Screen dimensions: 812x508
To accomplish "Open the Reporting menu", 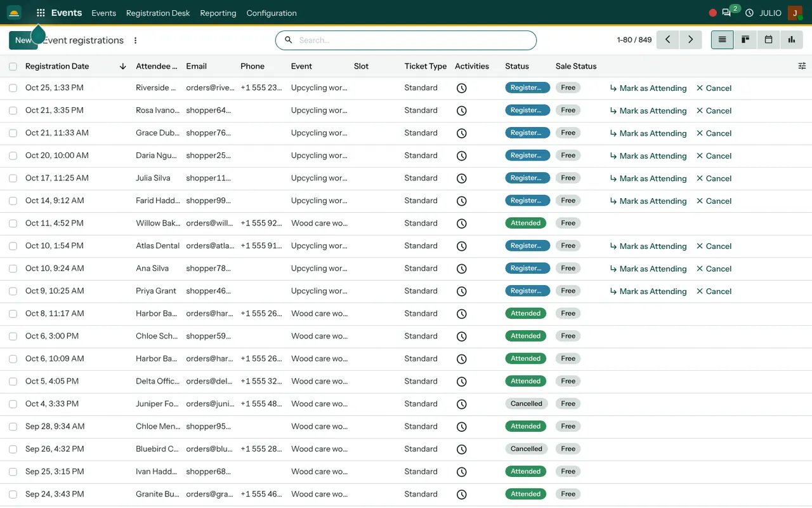I will [218, 13].
